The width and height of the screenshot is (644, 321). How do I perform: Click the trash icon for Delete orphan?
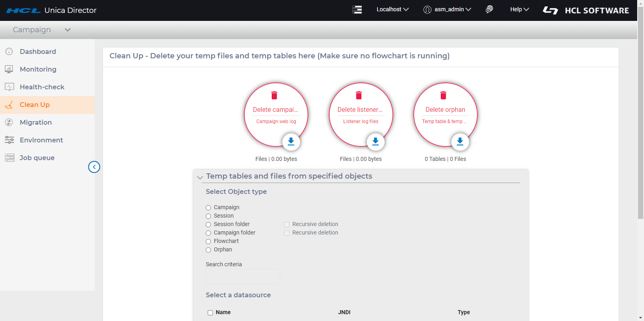point(443,95)
